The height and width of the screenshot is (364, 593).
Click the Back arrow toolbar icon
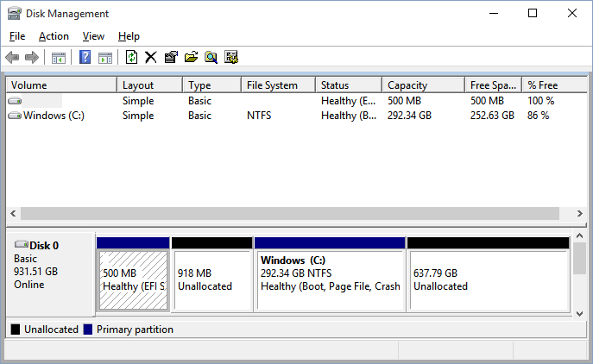[12, 58]
